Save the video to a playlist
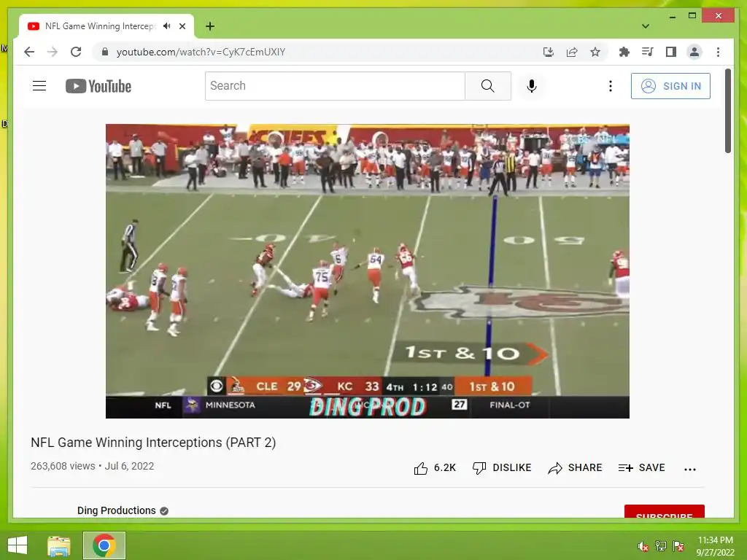The image size is (747, 560). coord(641,468)
